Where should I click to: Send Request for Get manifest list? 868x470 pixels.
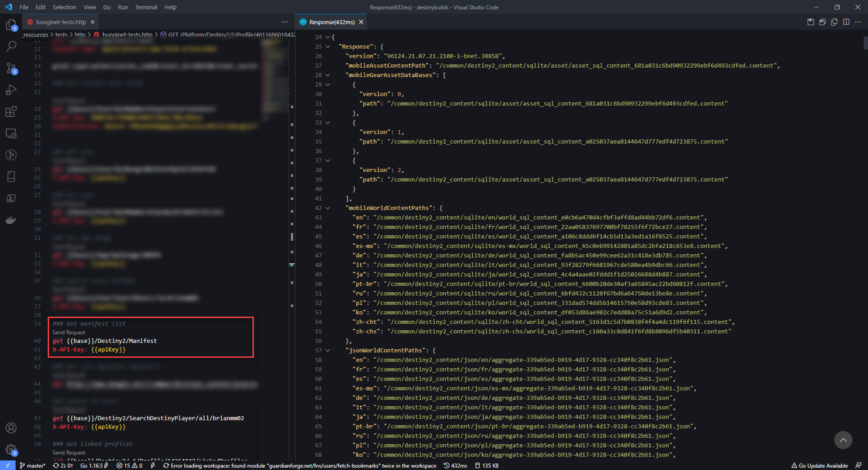(69, 332)
